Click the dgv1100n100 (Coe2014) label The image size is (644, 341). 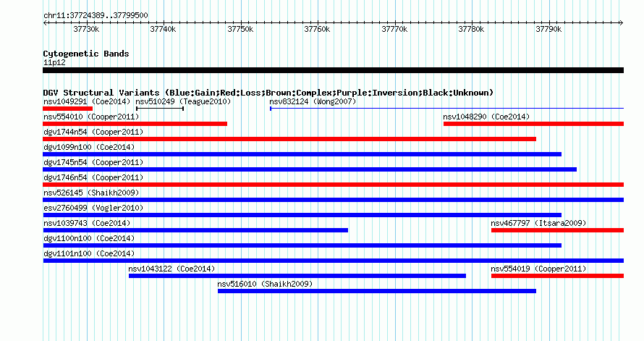coord(89,238)
